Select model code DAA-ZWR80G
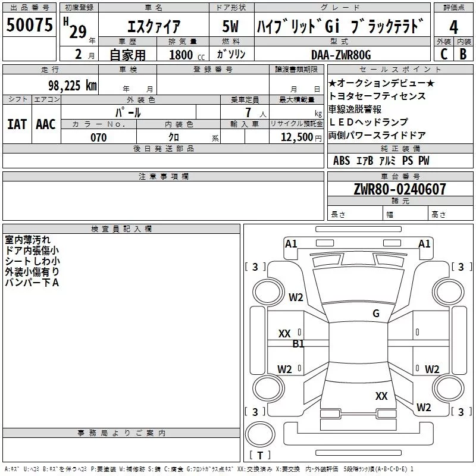This screenshot has height=476, width=476. [x=341, y=55]
